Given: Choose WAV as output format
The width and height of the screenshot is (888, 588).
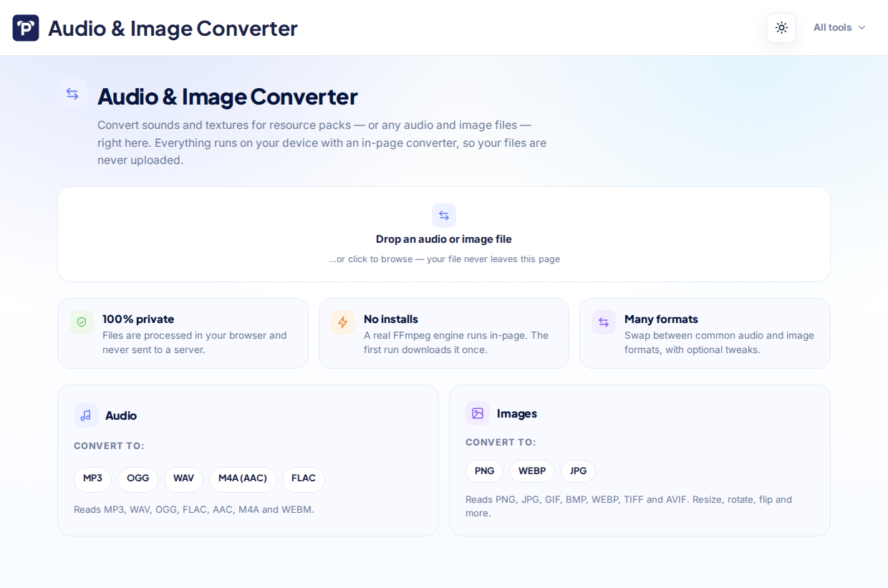Looking at the screenshot, I should point(183,479).
